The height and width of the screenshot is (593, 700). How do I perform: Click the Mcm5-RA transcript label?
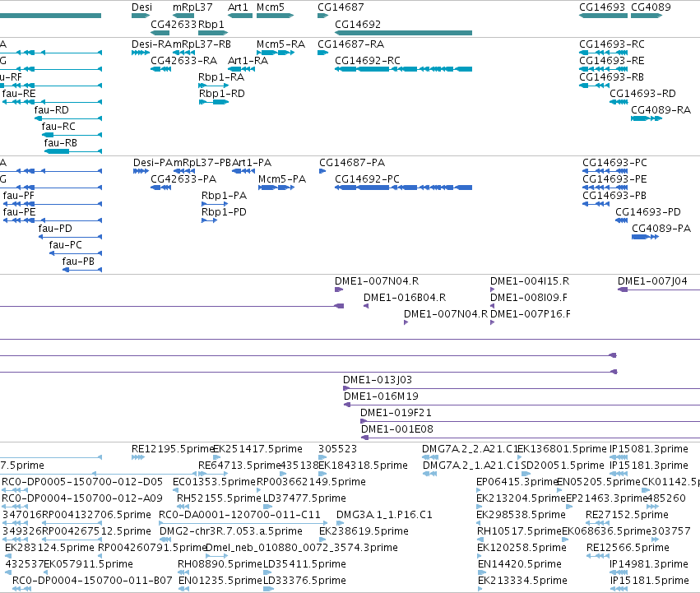[280, 44]
